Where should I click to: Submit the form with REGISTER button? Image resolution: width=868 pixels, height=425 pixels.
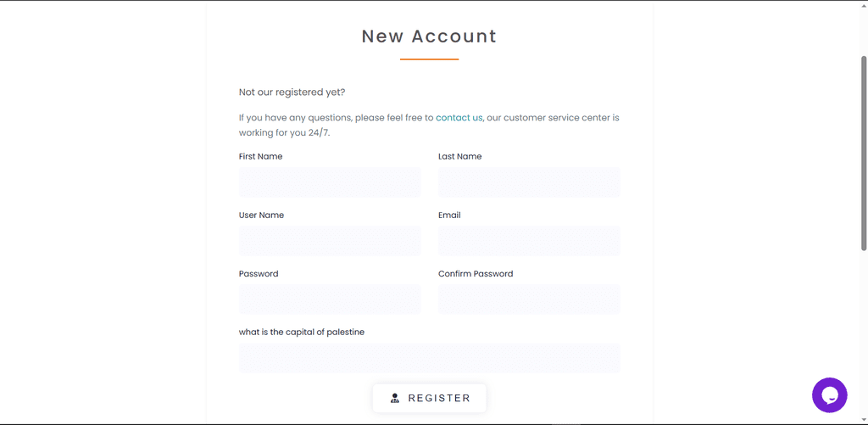click(430, 398)
